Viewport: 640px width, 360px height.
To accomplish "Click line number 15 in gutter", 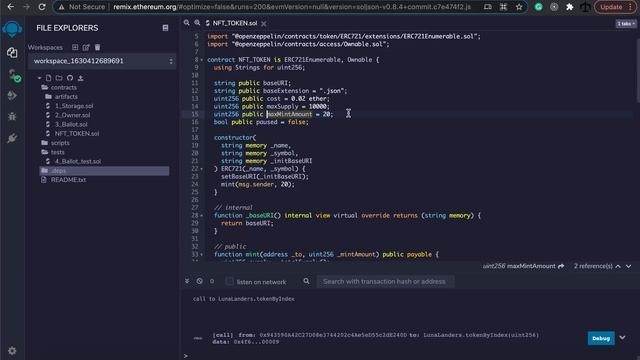I will point(195,114).
